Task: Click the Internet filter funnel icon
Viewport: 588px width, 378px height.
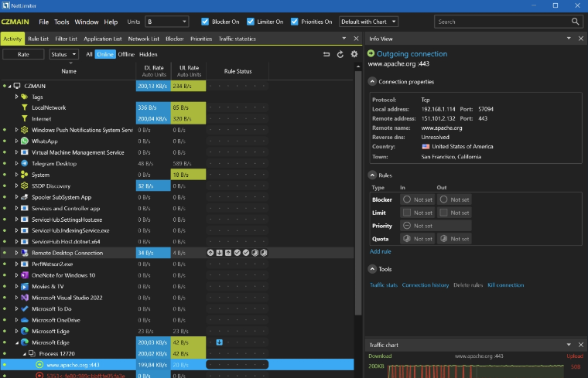Action: click(x=25, y=119)
